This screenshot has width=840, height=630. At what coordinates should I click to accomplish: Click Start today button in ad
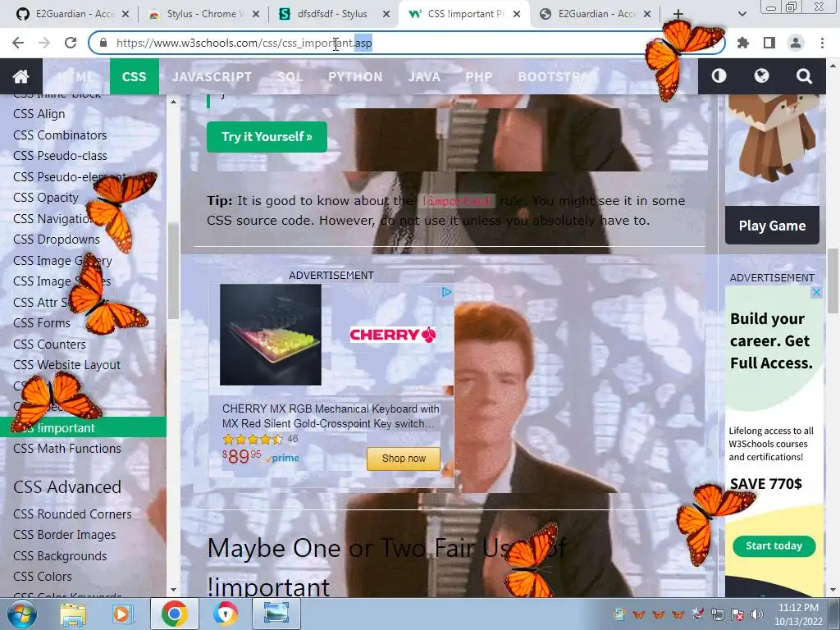[774, 546]
